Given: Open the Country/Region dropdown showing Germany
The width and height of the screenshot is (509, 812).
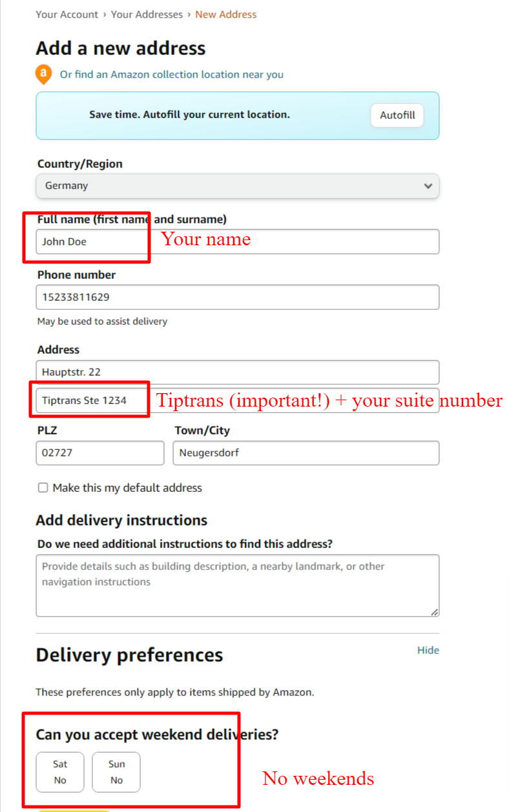Looking at the screenshot, I should (237, 186).
